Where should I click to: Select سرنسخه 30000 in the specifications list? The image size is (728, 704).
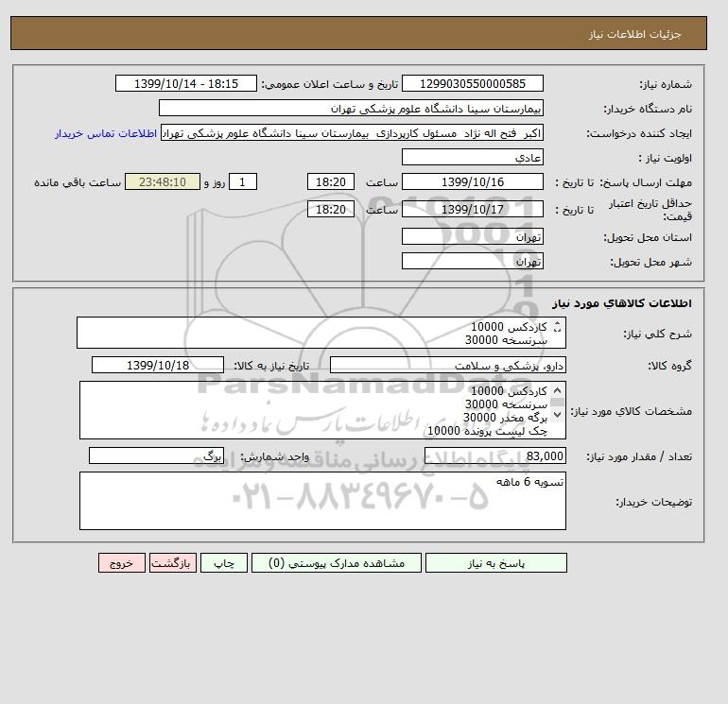pos(506,404)
